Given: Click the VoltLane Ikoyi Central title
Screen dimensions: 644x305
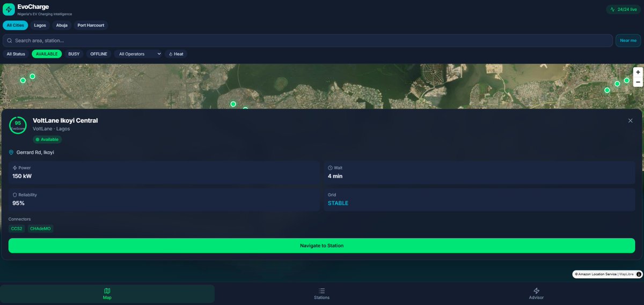Looking at the screenshot, I should tap(65, 121).
